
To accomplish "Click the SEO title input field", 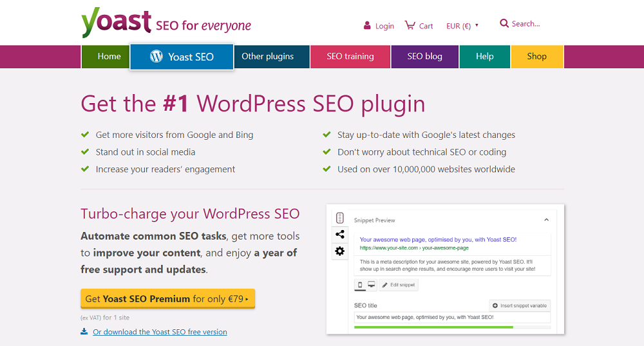I will [452, 317].
